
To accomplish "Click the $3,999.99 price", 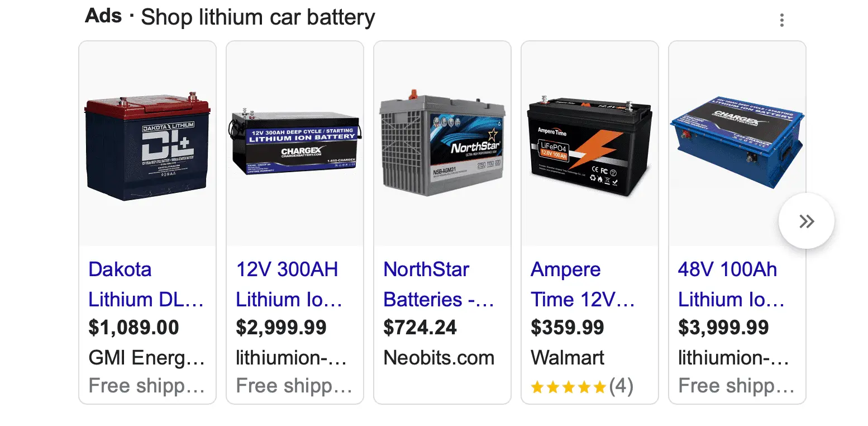I will click(723, 328).
